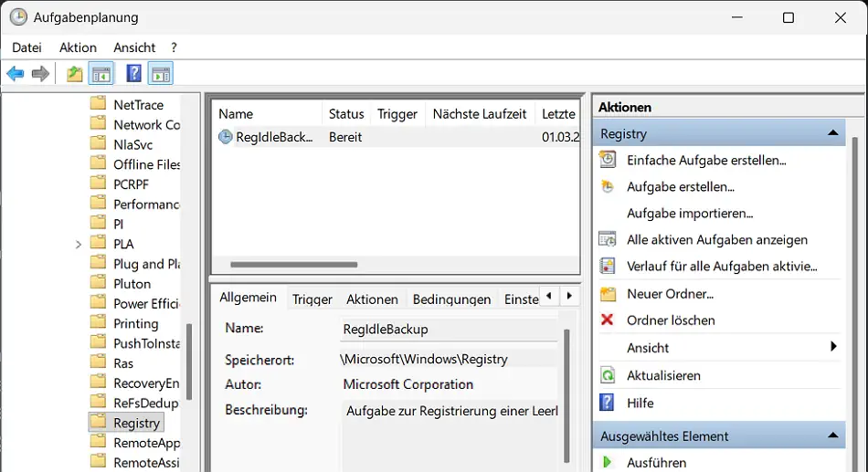The image size is (868, 472).
Task: Switch to the Aktionen tab
Action: point(372,299)
